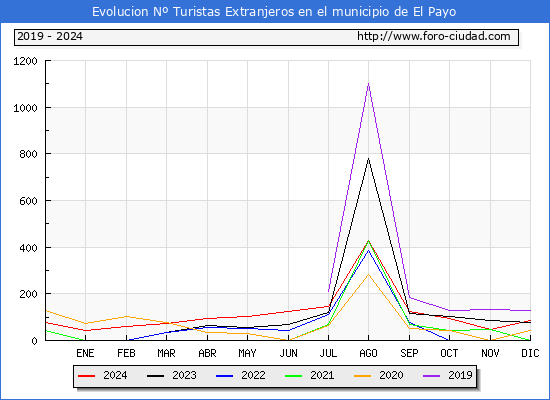This screenshot has height=400, width=550.
Task: Click the SEP month axis label
Action: [x=409, y=353]
